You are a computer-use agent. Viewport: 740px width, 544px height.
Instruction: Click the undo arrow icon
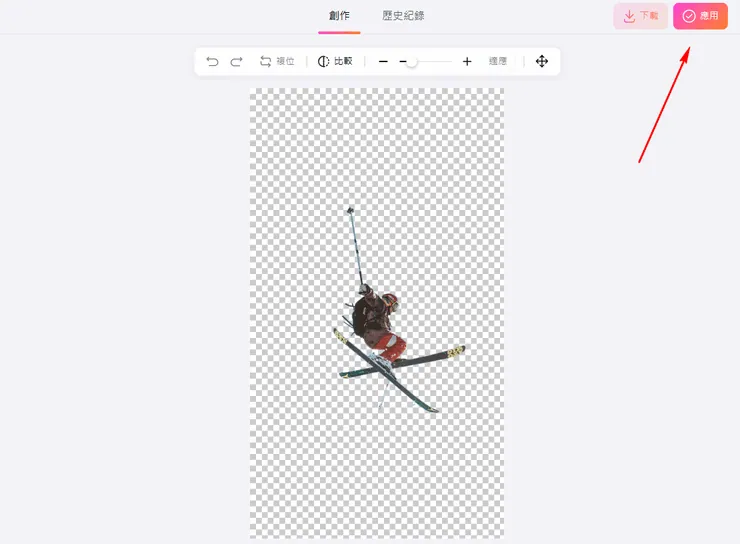tap(212, 61)
